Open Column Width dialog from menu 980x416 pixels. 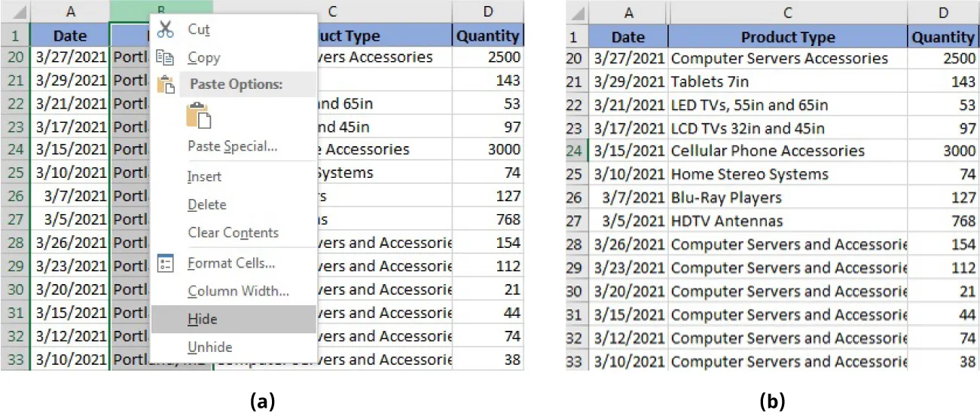238,291
